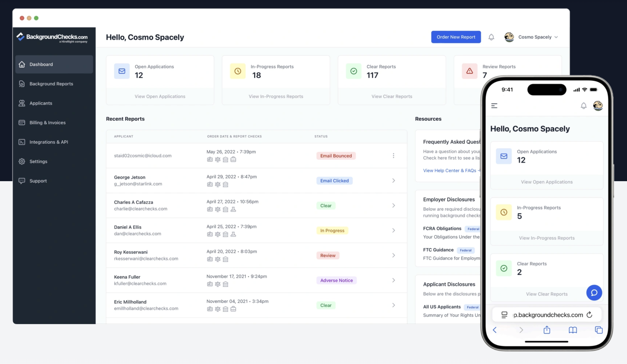
Task: Click the Safari share icon on phone
Action: point(547,330)
